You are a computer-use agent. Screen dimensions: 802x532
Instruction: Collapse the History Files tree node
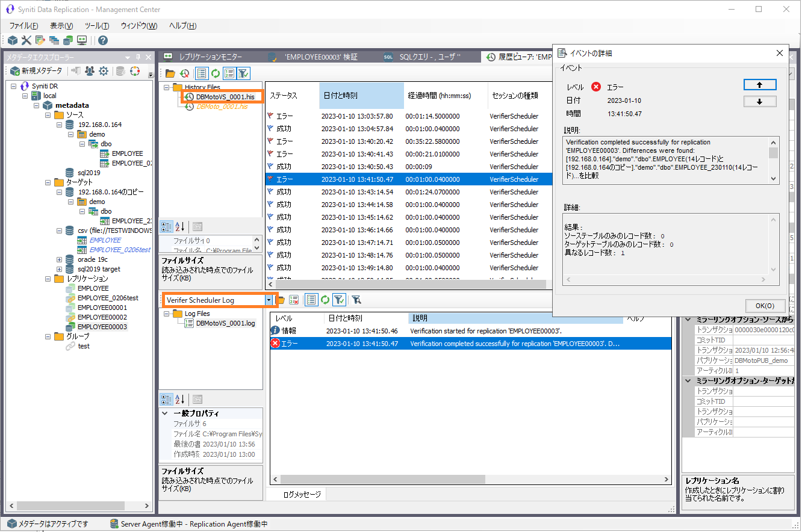click(x=167, y=87)
